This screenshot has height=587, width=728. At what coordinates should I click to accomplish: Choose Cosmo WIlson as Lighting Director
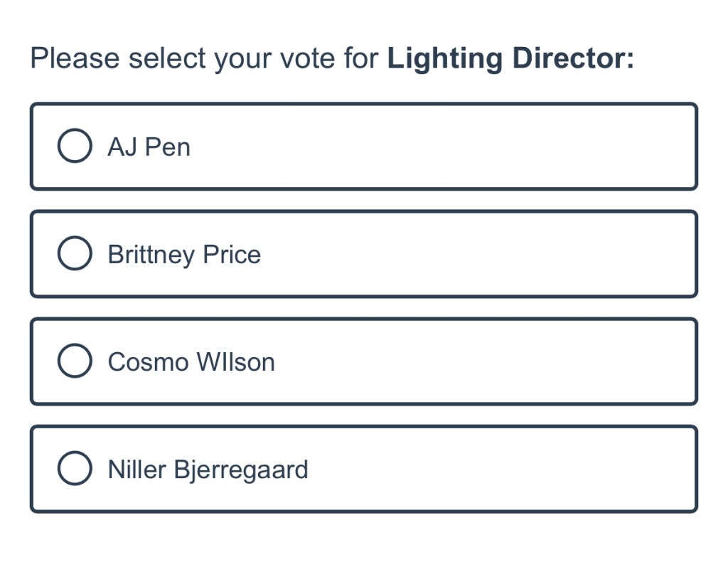click(x=75, y=361)
